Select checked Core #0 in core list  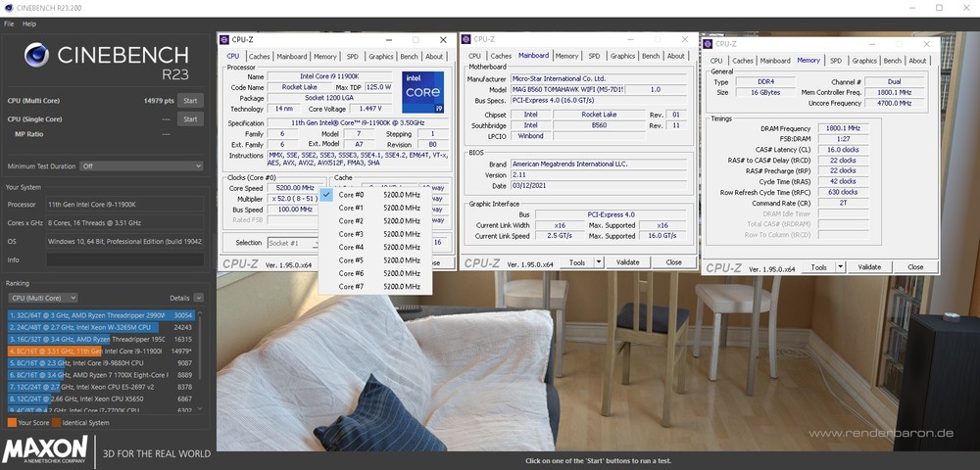pyautogui.click(x=375, y=195)
